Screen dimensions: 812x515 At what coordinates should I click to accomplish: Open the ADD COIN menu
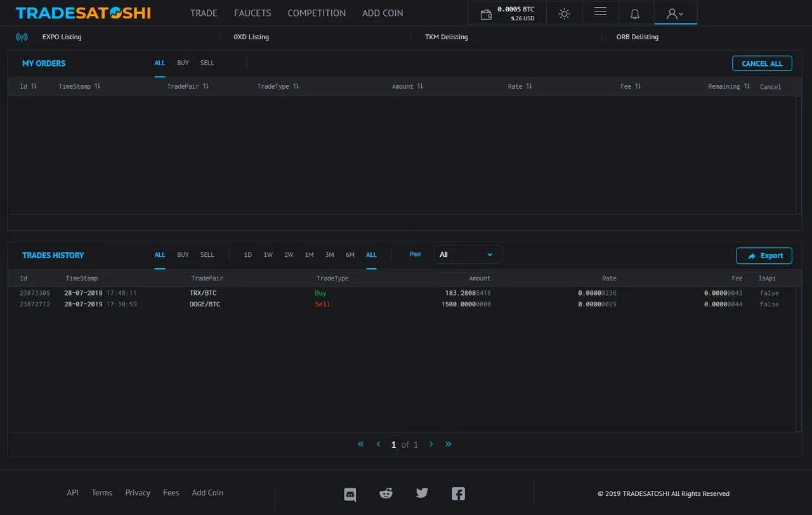click(383, 13)
